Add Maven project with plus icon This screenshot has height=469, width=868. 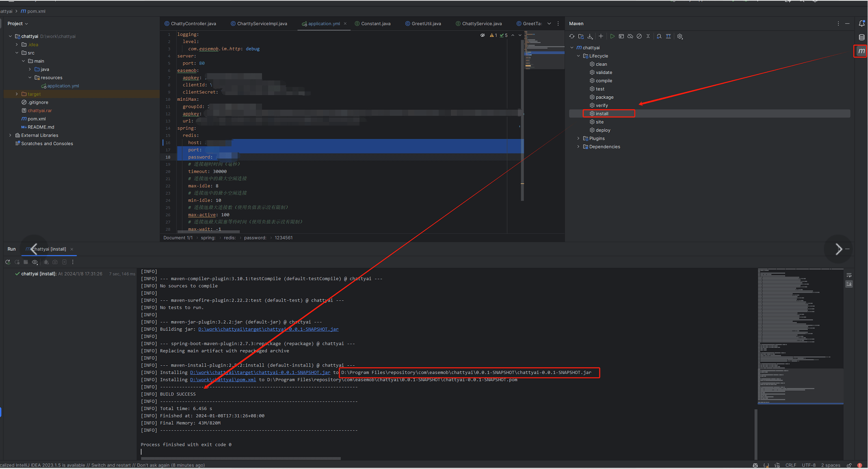click(x=601, y=37)
